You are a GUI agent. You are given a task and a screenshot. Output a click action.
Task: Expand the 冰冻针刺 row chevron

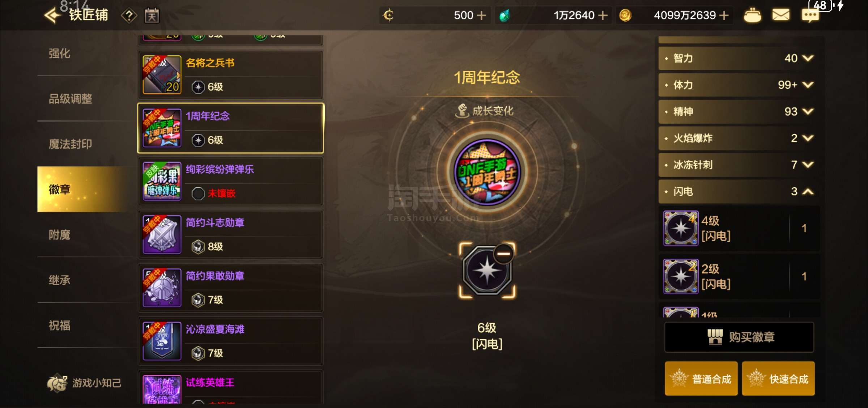pos(808,165)
